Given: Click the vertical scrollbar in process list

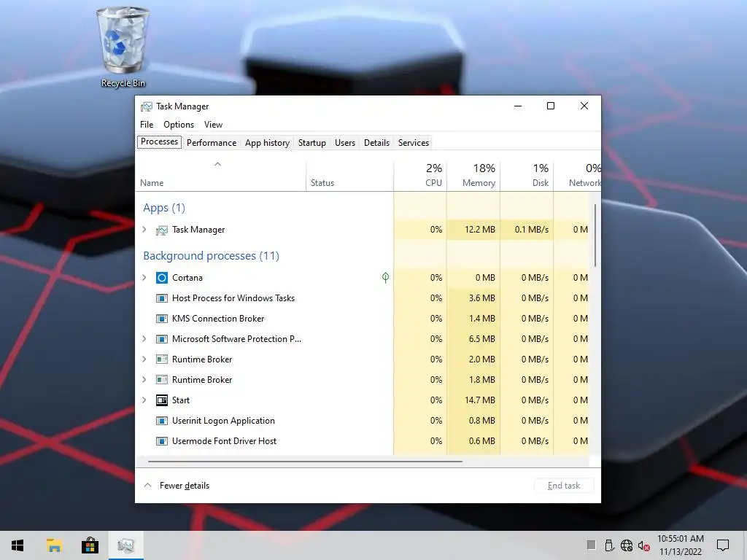Looking at the screenshot, I should click(595, 236).
